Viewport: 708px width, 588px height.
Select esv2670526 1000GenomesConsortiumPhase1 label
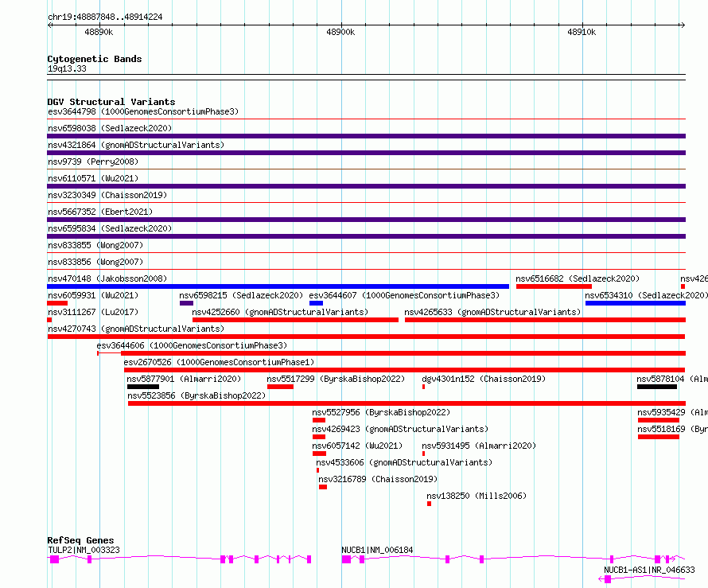(x=219, y=362)
